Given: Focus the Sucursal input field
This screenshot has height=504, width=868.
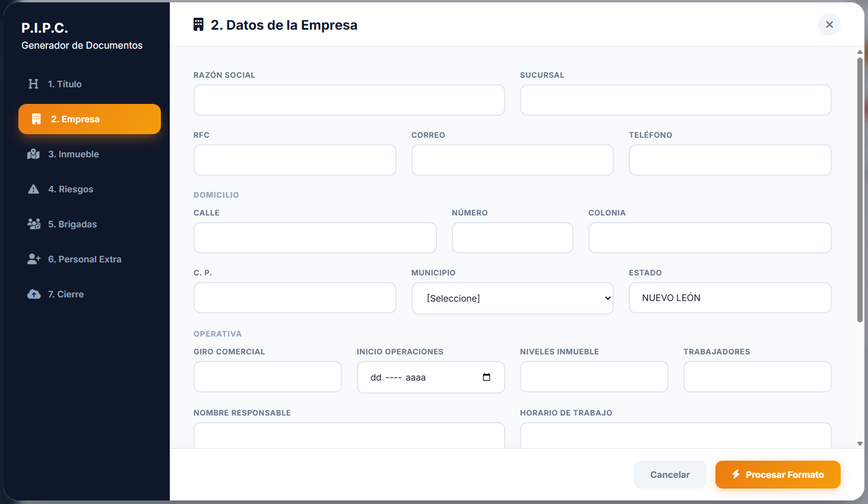Looking at the screenshot, I should (676, 100).
